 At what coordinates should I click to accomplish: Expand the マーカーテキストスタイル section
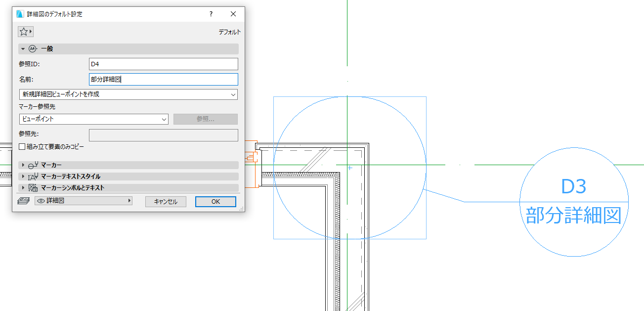point(23,177)
